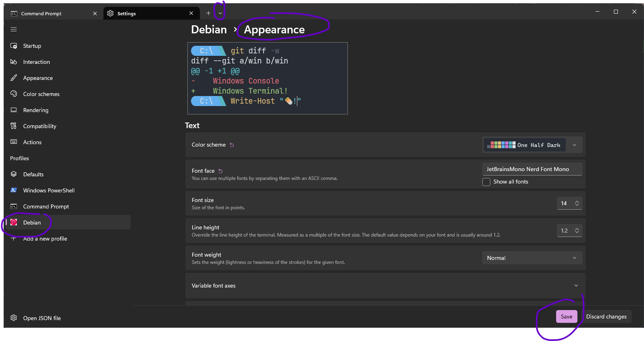This screenshot has height=341, width=644.
Task: Select the Defaults profile entry
Action: 68,174
